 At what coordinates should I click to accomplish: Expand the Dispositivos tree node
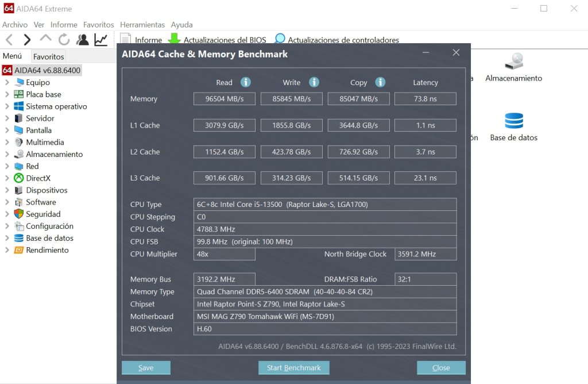(7, 190)
